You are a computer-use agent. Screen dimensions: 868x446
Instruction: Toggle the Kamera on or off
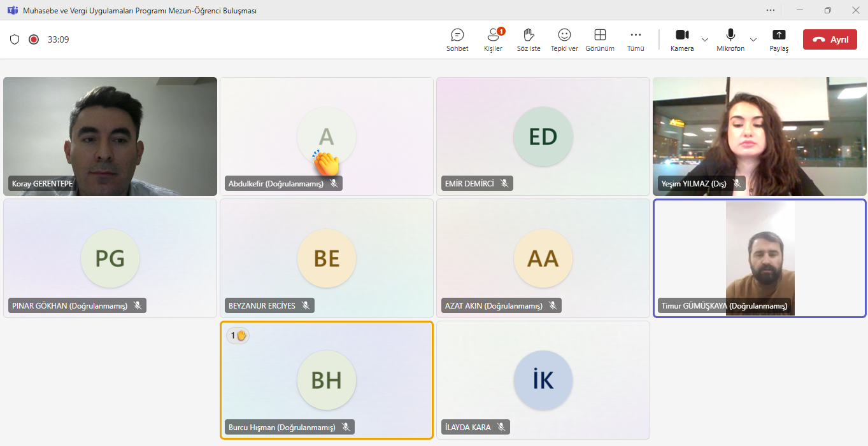[682, 39]
